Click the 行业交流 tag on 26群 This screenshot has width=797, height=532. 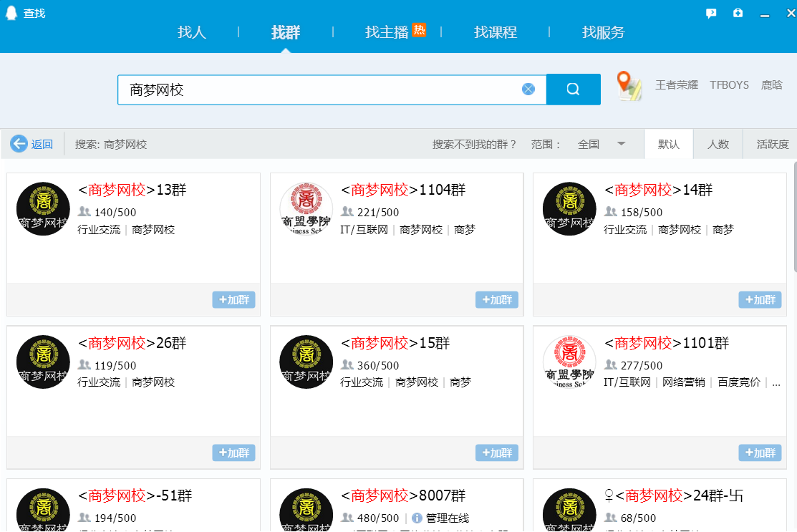(99, 382)
